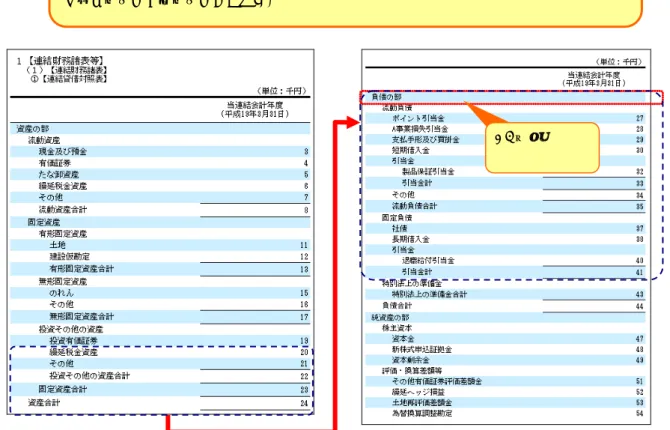Click the 有形固定資産合計 total row

click(x=160, y=269)
